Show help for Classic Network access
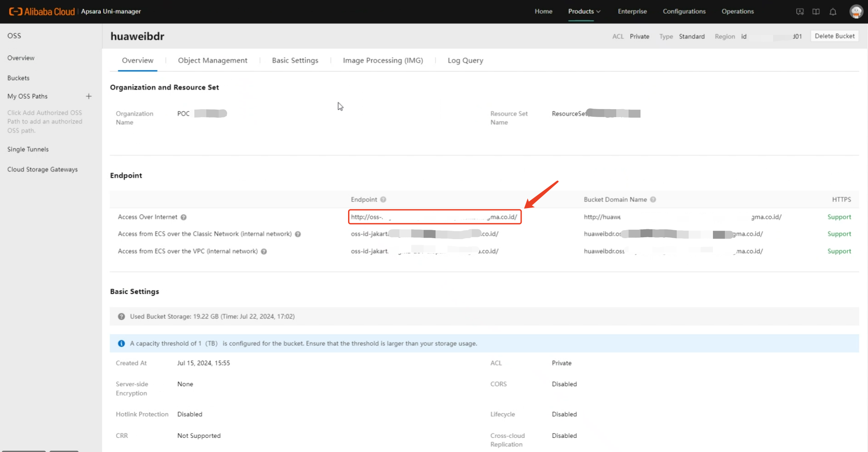The width and height of the screenshot is (868, 452). (x=298, y=234)
